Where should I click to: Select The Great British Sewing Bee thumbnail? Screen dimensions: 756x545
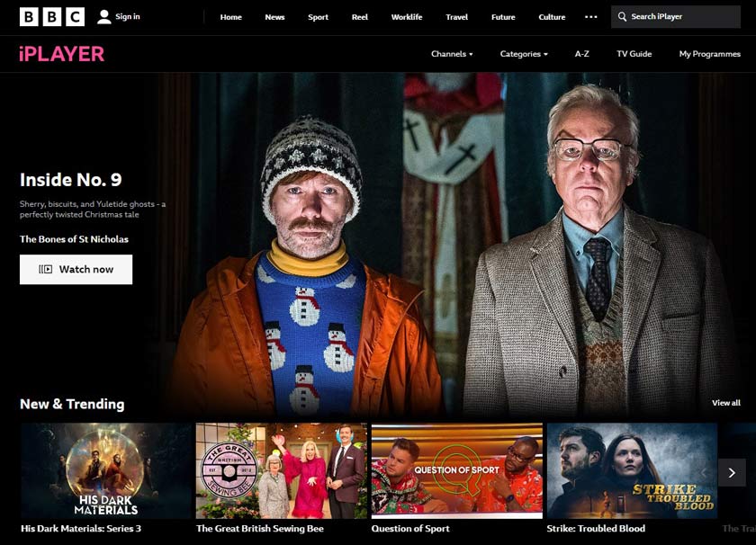(281, 470)
